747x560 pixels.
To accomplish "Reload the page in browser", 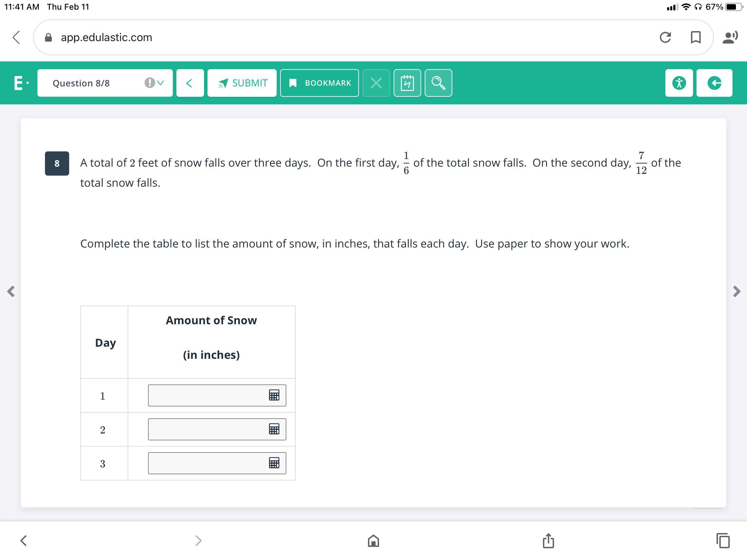I will (x=665, y=37).
